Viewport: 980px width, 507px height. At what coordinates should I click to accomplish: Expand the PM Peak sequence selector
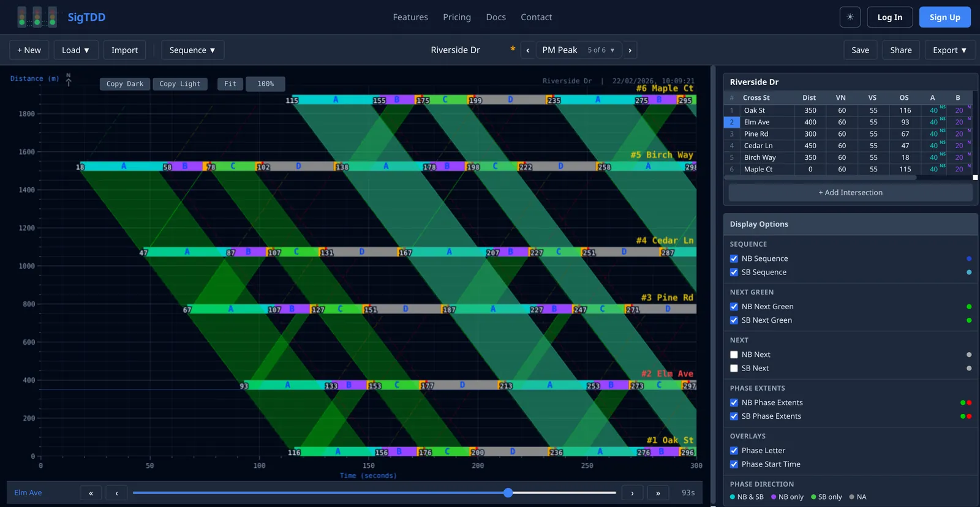click(x=579, y=50)
